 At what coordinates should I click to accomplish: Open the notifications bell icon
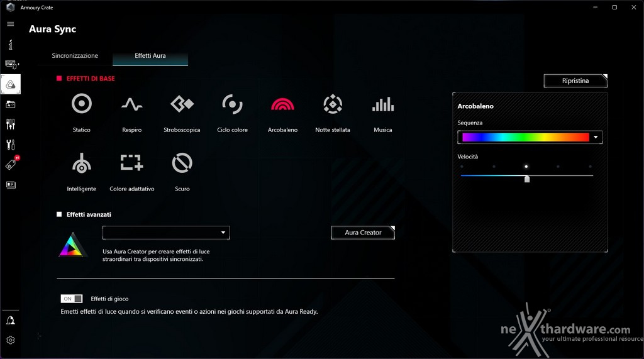(11, 321)
